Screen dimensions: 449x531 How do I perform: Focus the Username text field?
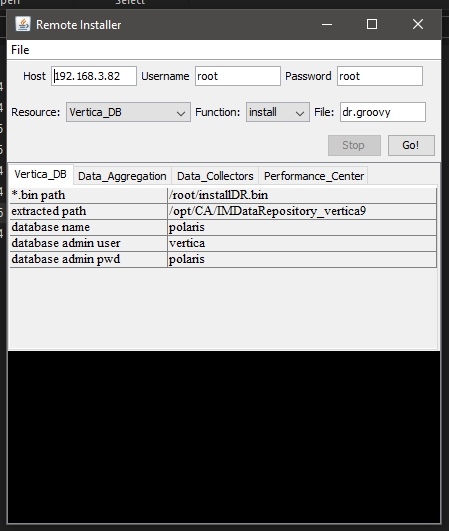coord(238,76)
